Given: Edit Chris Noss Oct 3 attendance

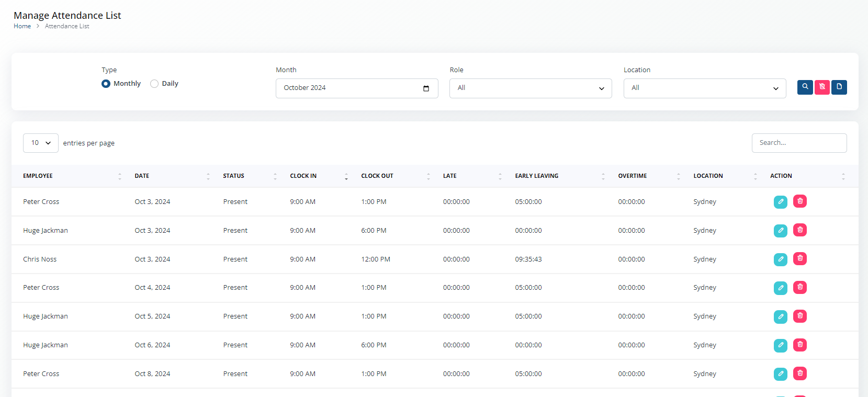Looking at the screenshot, I should pos(781,259).
